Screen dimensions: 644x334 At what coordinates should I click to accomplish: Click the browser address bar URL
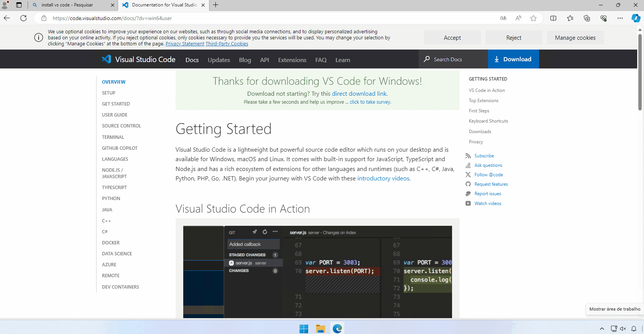[112, 18]
